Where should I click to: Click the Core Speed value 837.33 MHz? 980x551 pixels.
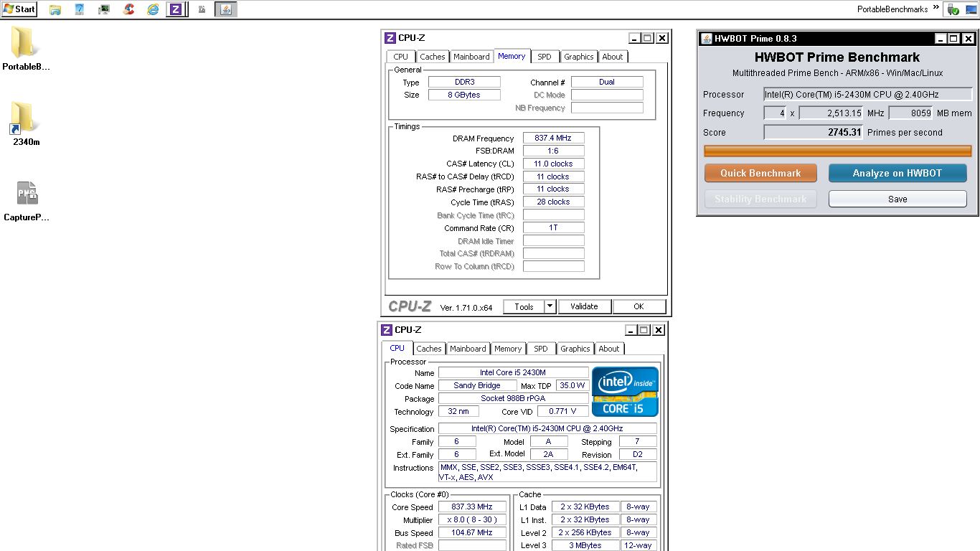tap(472, 507)
